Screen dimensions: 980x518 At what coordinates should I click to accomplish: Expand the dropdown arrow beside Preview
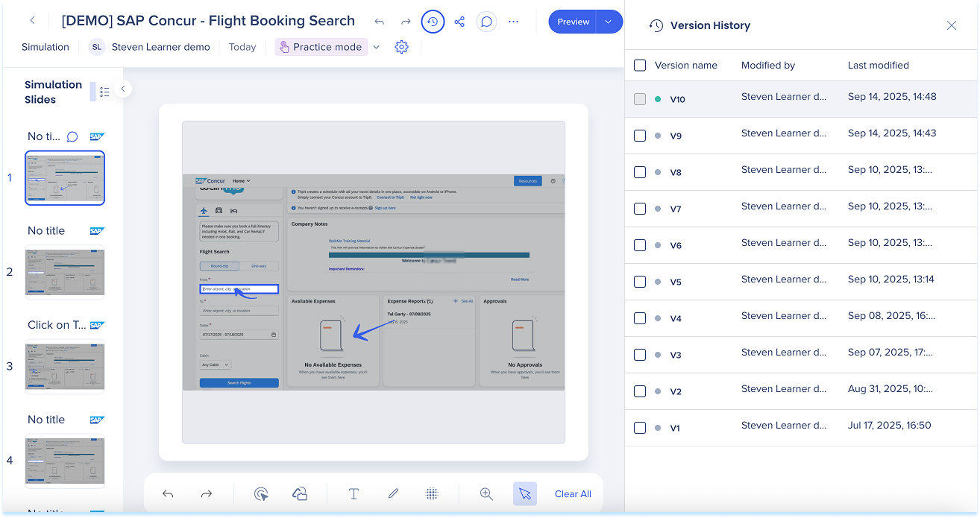pyautogui.click(x=609, y=22)
